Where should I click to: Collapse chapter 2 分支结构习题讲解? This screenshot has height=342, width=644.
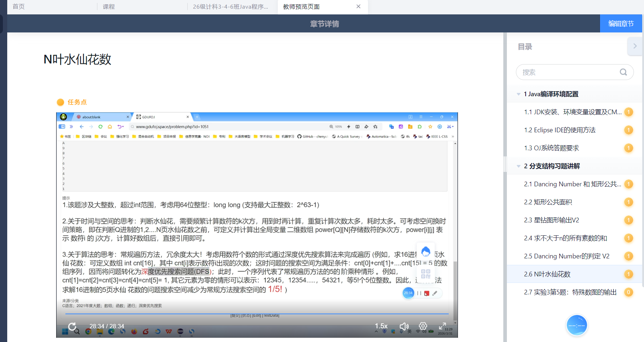point(518,166)
